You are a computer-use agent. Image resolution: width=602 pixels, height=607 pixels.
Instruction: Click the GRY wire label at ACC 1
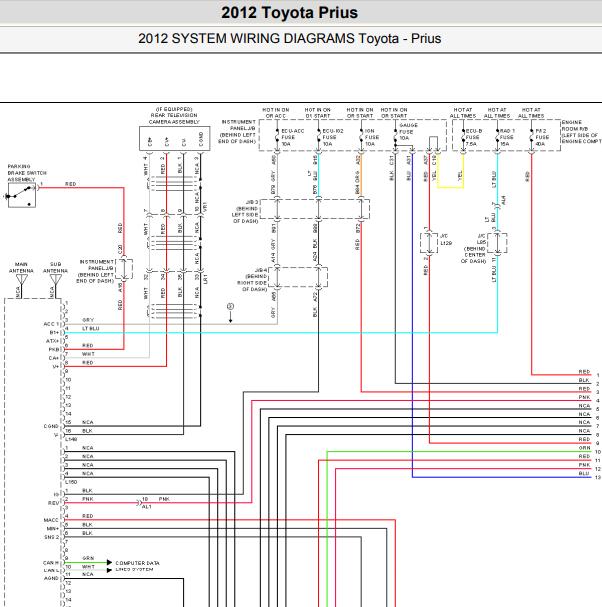88,320
